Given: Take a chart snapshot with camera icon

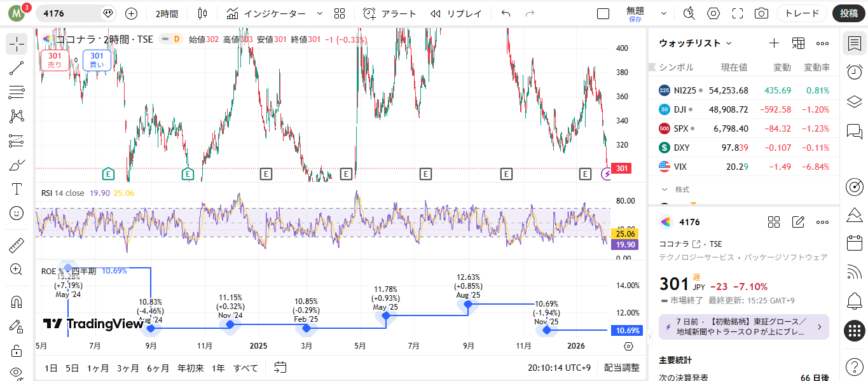Looking at the screenshot, I should pos(761,13).
